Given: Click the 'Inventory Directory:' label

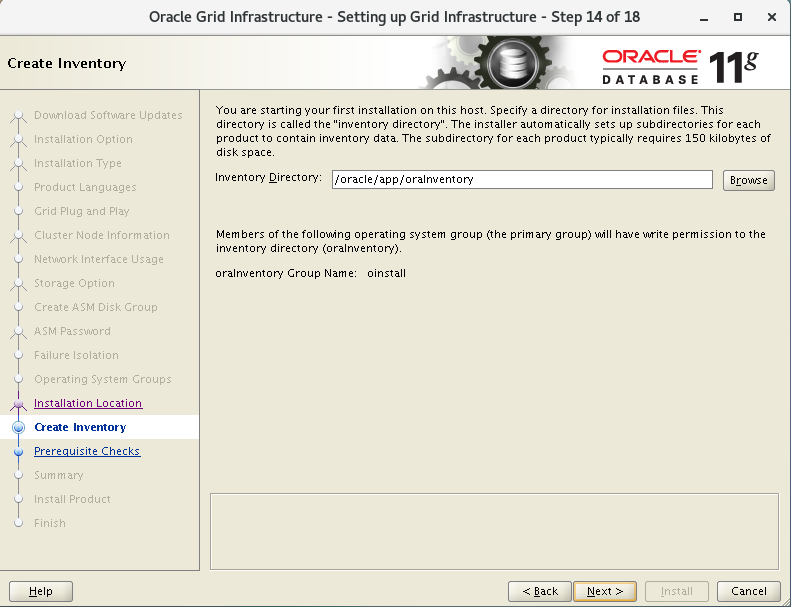Looking at the screenshot, I should coord(268,178).
